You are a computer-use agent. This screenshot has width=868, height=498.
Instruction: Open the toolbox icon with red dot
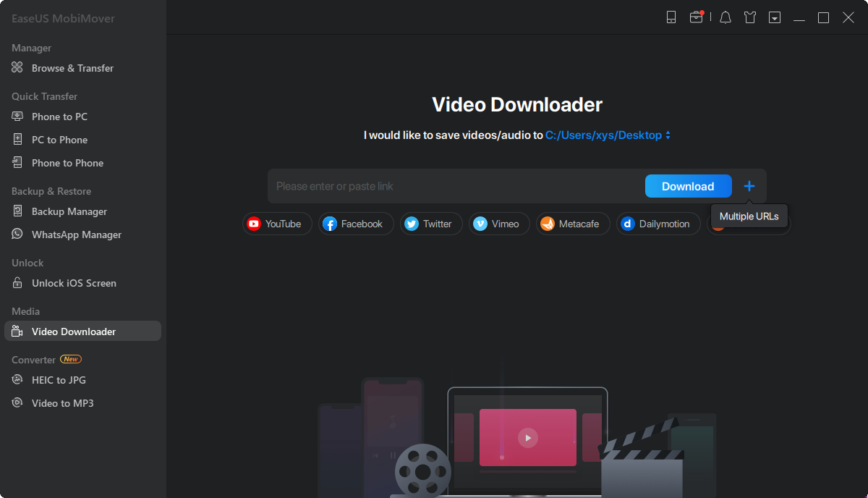[697, 17]
